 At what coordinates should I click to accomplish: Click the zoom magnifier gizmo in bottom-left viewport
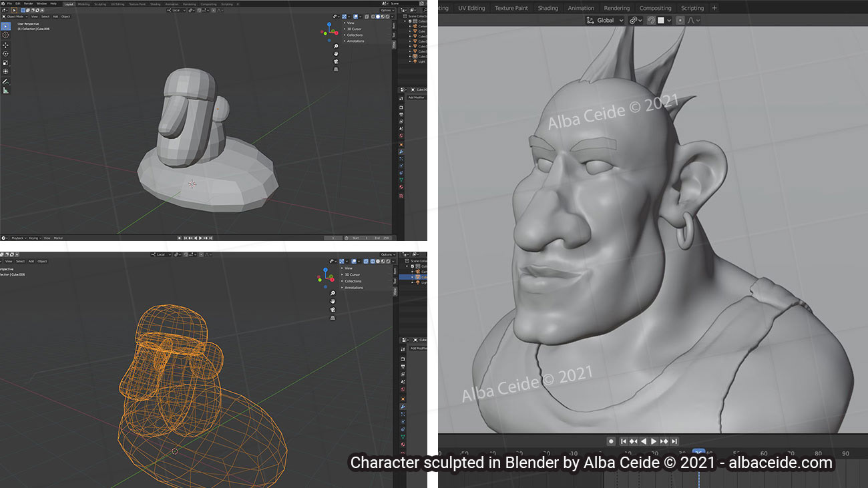[x=333, y=293]
